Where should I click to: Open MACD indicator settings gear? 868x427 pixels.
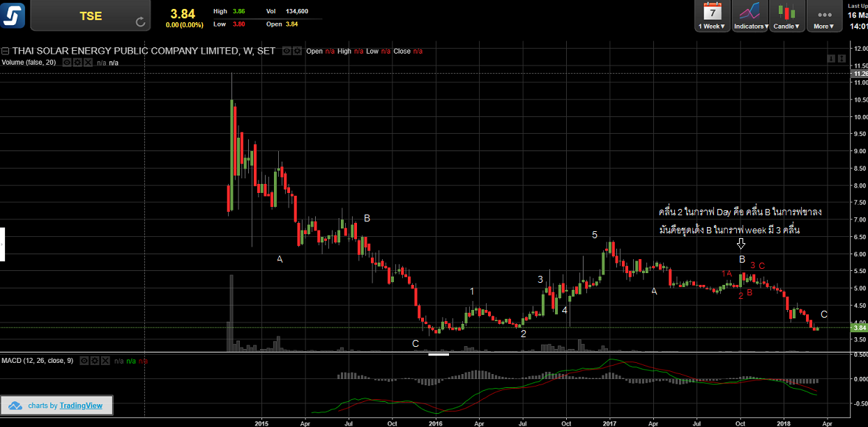click(x=94, y=361)
